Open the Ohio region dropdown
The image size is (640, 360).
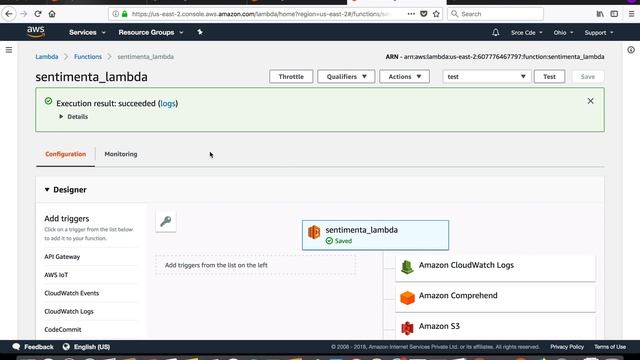pos(563,33)
